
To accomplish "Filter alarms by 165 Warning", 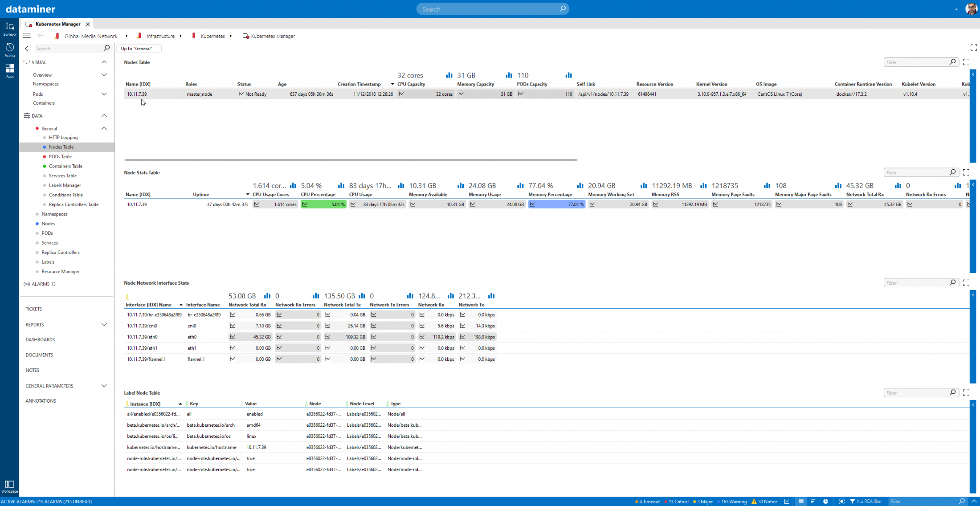I will point(732,502).
